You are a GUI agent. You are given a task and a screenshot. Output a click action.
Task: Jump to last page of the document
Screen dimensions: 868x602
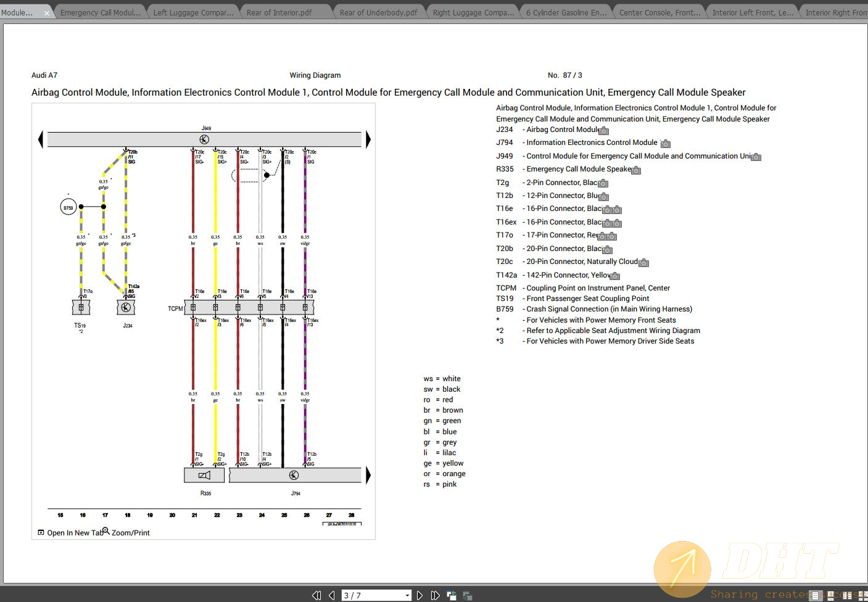click(x=436, y=595)
